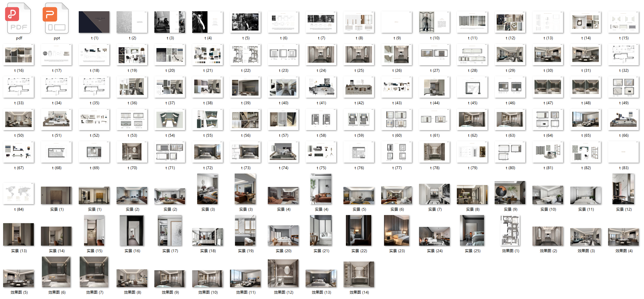Open the ppt folder icon
Viewport: 644px width, 299px height.
tap(57, 19)
